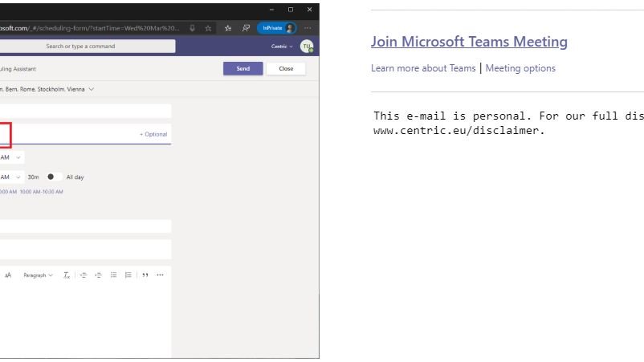Insert a numbered list
Screen dimensions: 644x362
(x=128, y=275)
